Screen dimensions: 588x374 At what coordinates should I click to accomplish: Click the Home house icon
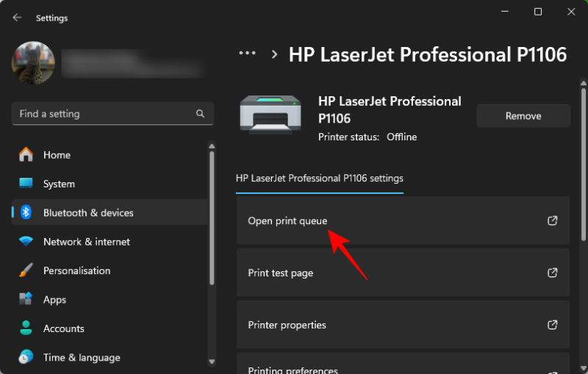[26, 154]
